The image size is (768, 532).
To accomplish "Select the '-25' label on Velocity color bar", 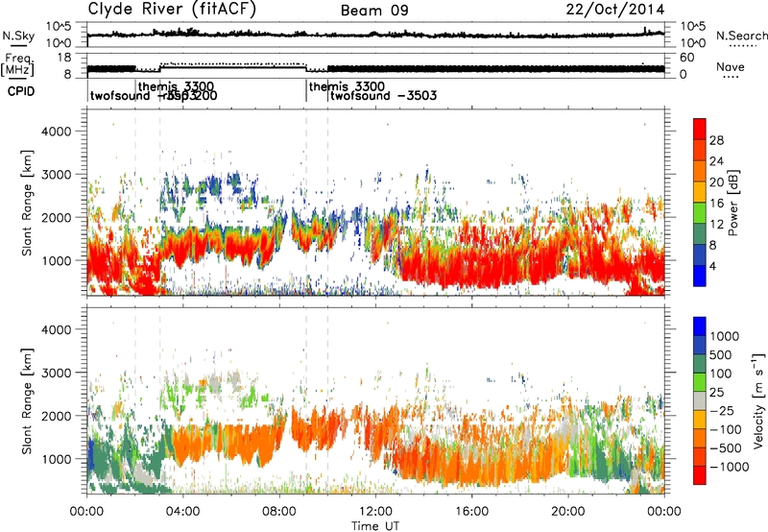I will coord(722,410).
